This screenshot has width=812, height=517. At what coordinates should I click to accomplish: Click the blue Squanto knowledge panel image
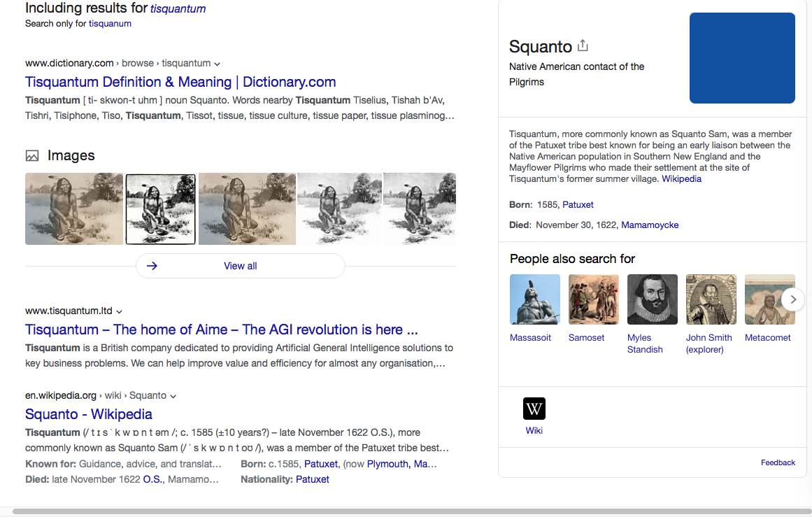[x=742, y=58]
